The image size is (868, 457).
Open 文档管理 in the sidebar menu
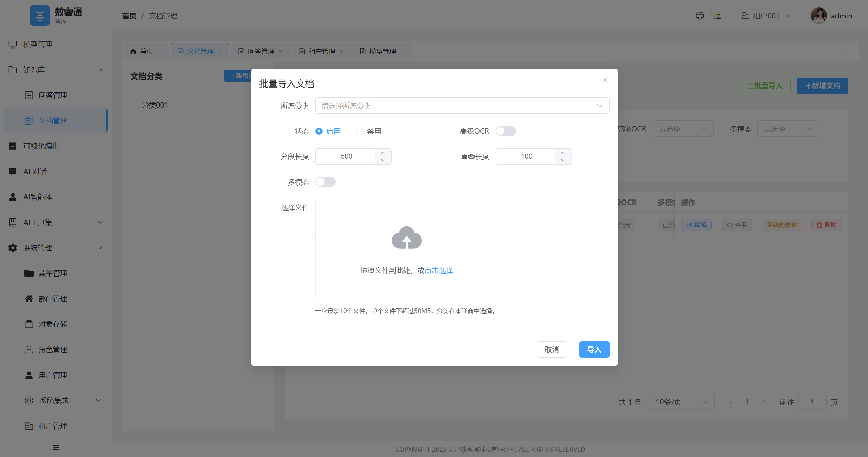point(56,121)
